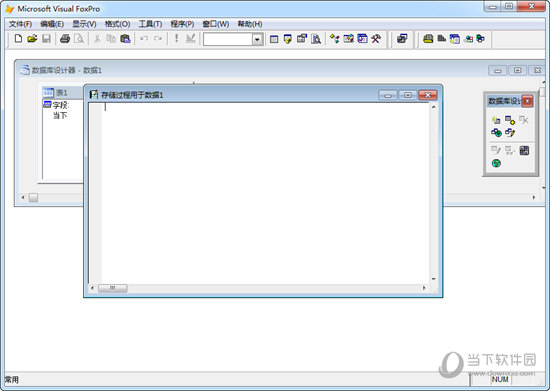Close the 存储过程用于数据1 window
This screenshot has width=550, height=391.
pos(428,95)
